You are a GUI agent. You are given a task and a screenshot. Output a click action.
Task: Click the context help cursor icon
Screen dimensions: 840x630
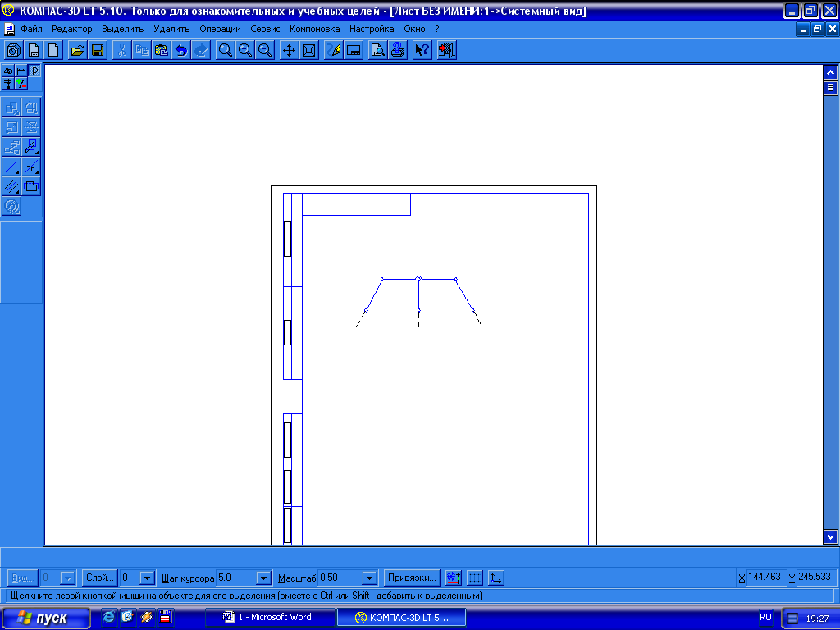[x=422, y=50]
